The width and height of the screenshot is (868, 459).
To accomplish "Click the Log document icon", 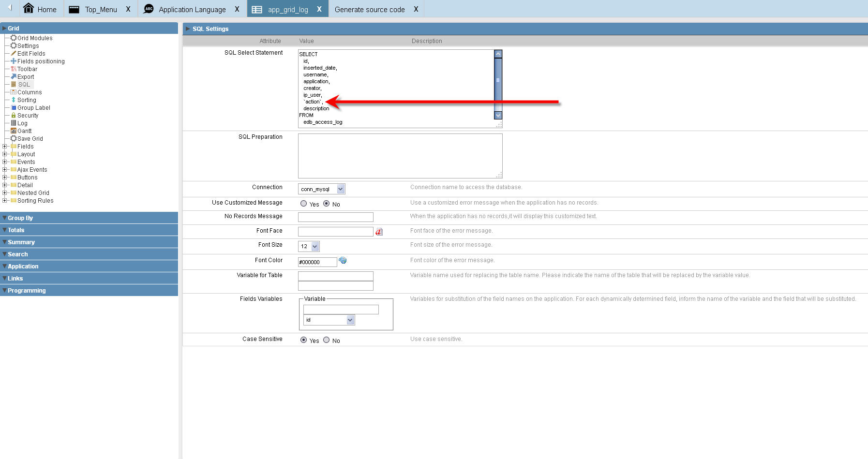I will pos(14,123).
